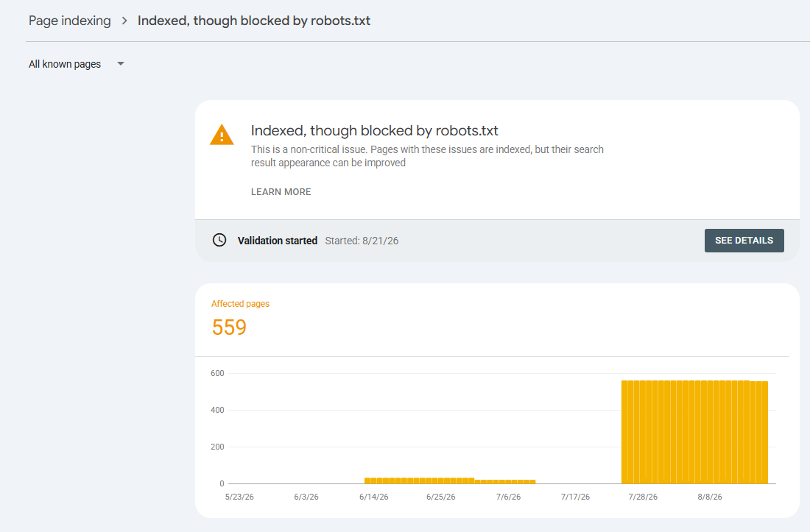Click 'Started: 8/21/26' date text
Screen dimensions: 810x532
pos(362,241)
